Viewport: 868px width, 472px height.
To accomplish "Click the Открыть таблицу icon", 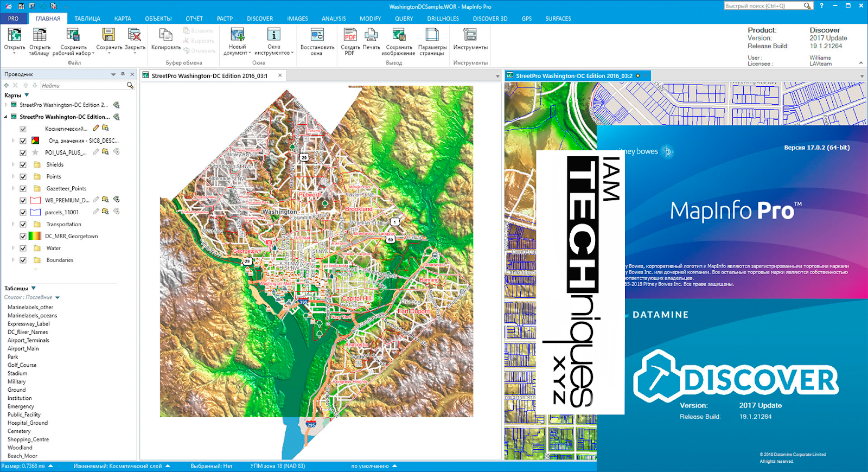I will [x=40, y=35].
